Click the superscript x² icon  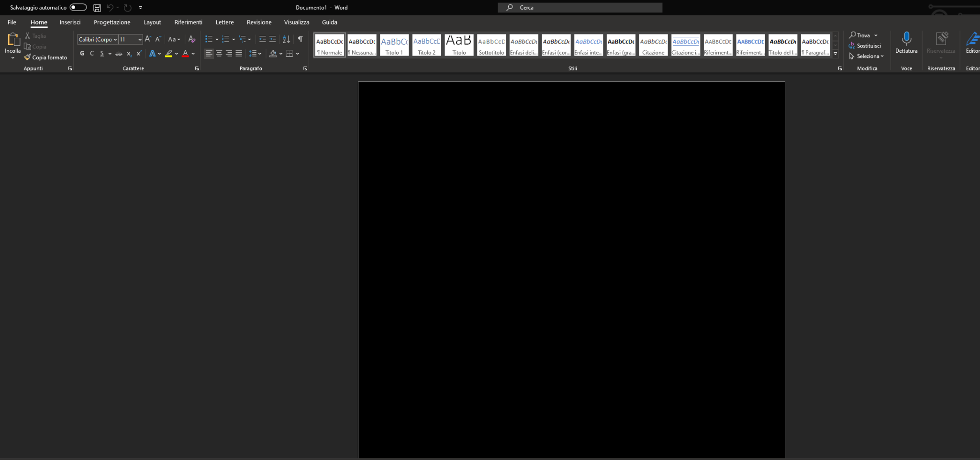(139, 54)
